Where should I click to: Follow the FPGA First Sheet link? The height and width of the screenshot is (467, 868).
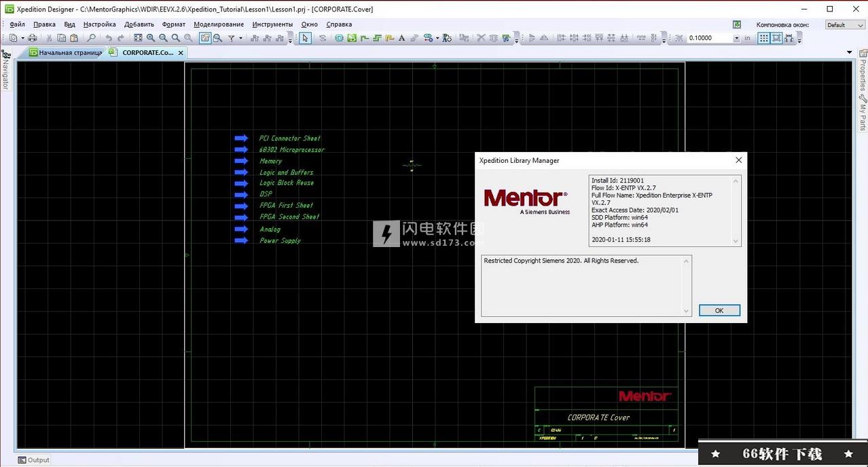[x=286, y=206]
